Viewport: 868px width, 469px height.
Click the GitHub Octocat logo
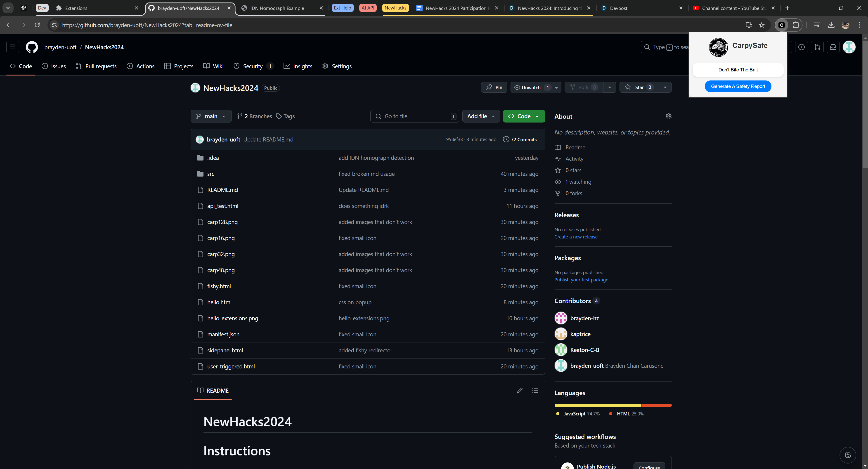pyautogui.click(x=32, y=47)
